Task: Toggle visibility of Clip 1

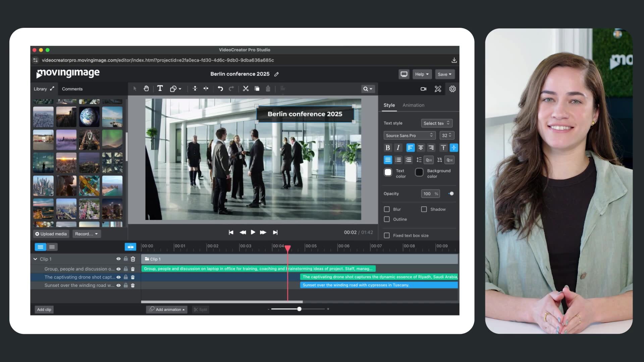Action: [118, 259]
